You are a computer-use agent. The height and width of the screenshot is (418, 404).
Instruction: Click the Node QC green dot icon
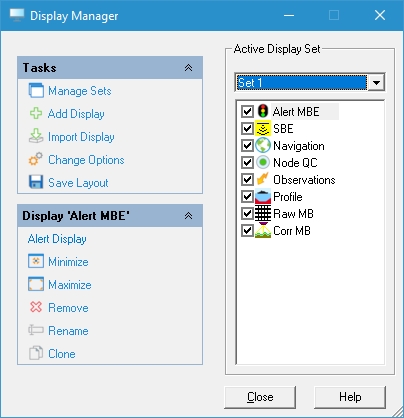point(263,162)
